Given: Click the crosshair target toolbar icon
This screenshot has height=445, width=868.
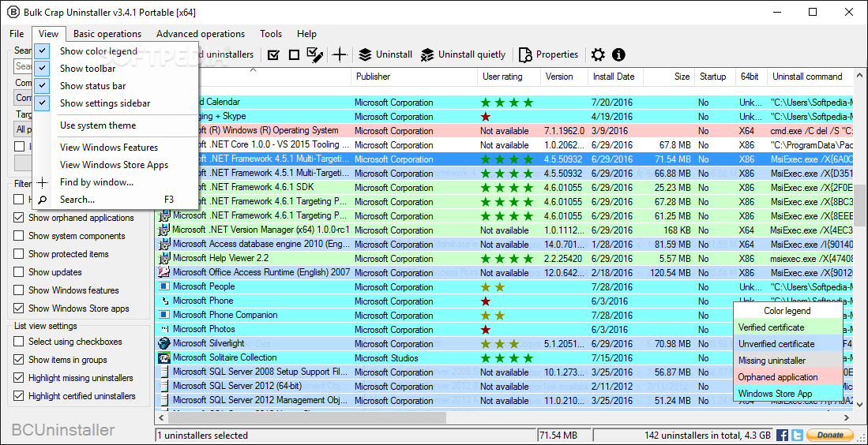Looking at the screenshot, I should [340, 54].
